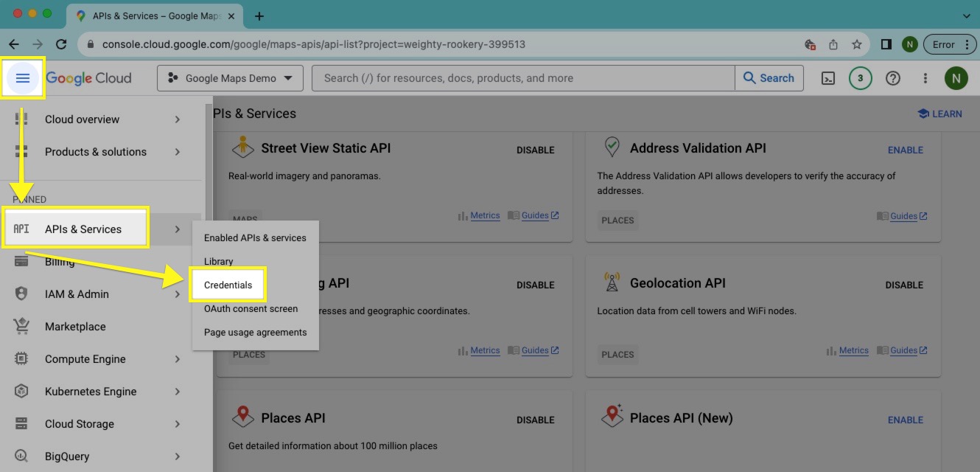Disable the Places API
The height and width of the screenshot is (472, 980).
(536, 420)
